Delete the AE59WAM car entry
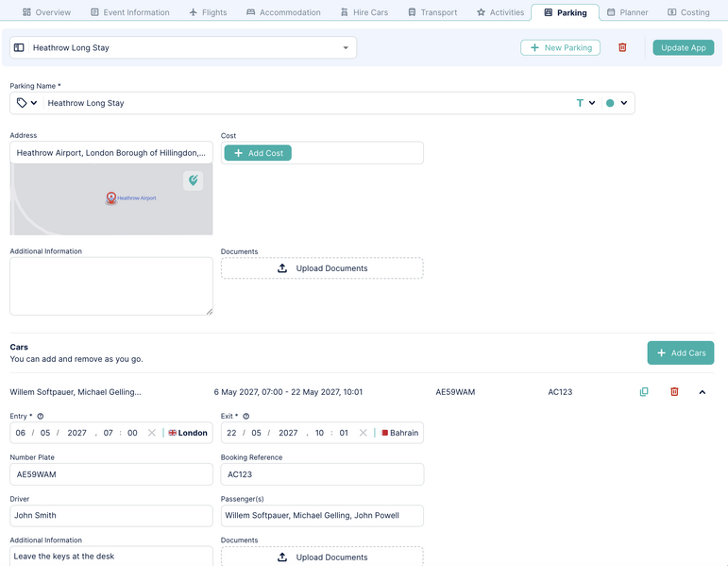 [x=674, y=392]
